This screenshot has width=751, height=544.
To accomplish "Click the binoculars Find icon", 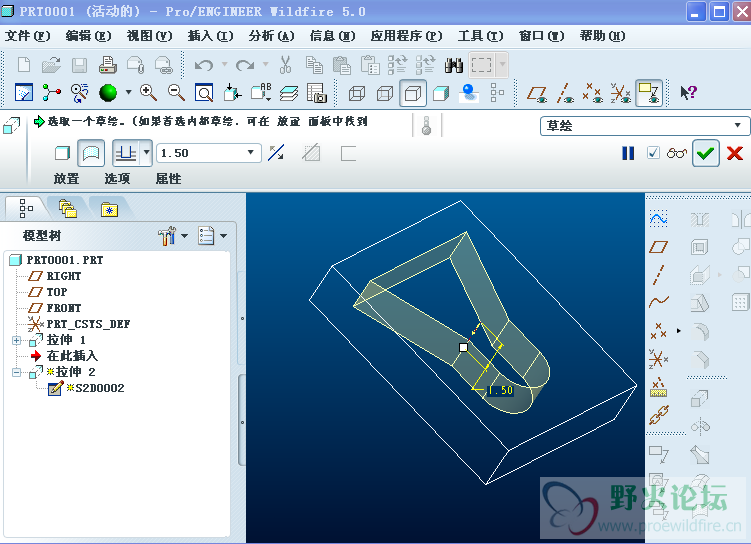I will click(x=453, y=65).
